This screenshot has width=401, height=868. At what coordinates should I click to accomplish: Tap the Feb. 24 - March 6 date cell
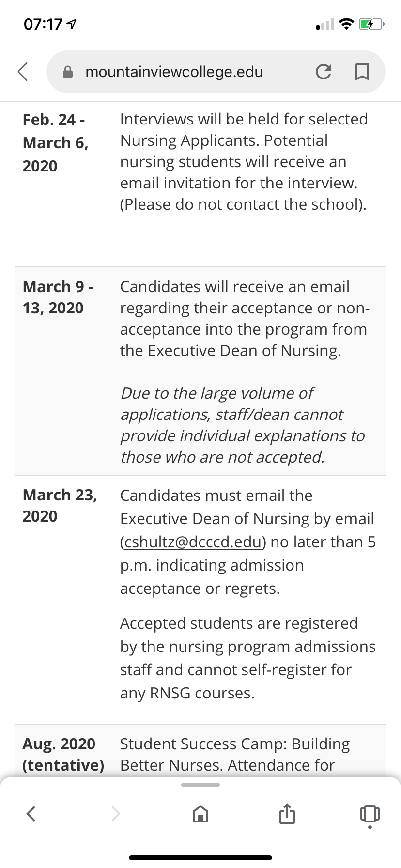[56, 142]
